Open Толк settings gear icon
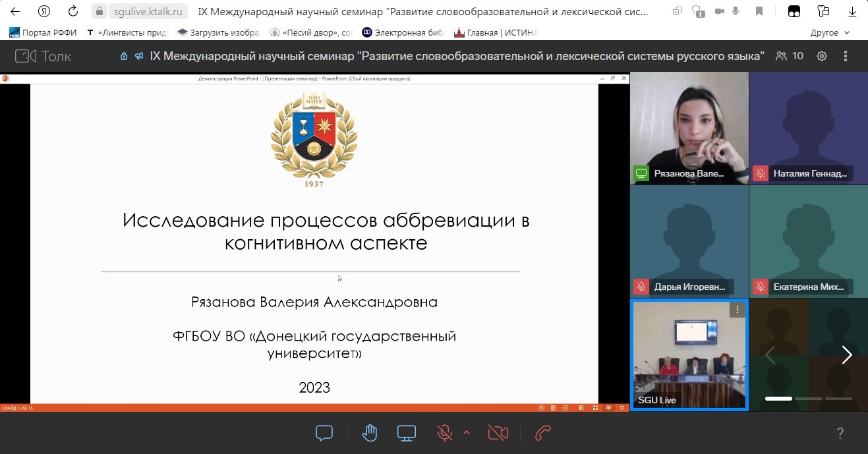 pos(822,56)
